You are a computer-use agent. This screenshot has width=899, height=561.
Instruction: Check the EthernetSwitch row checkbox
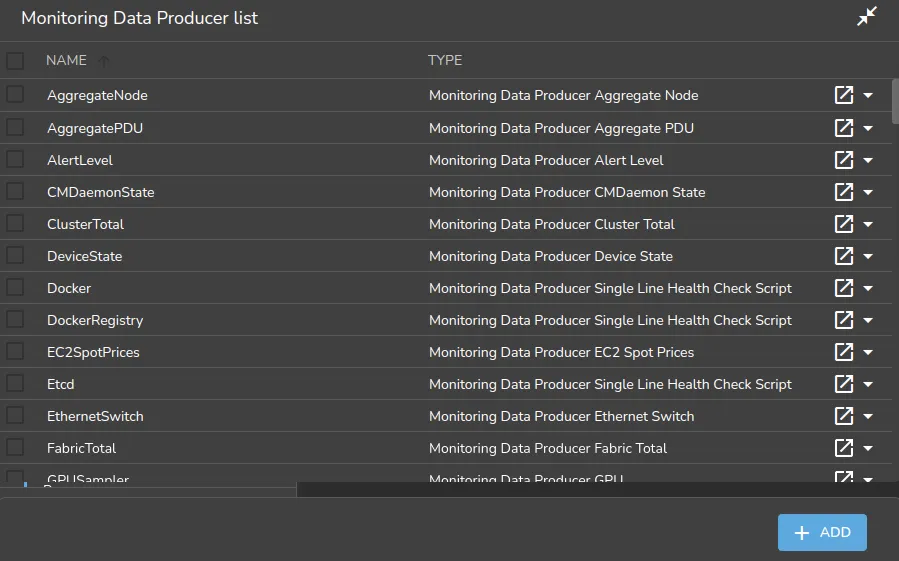click(x=15, y=415)
